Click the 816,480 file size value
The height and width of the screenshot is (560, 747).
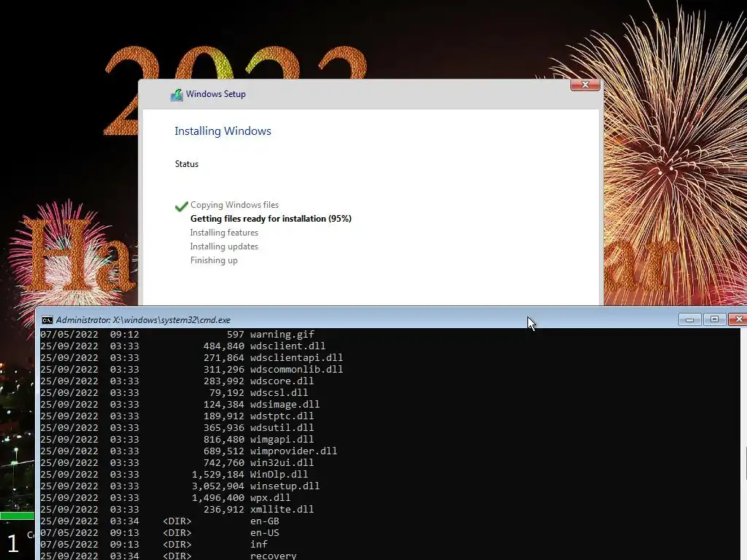click(x=223, y=440)
